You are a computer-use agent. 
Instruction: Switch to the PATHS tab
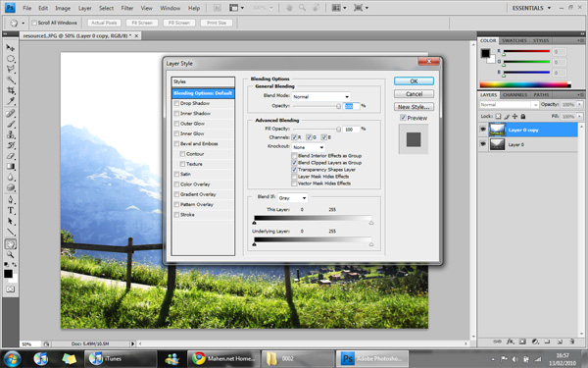pos(541,95)
